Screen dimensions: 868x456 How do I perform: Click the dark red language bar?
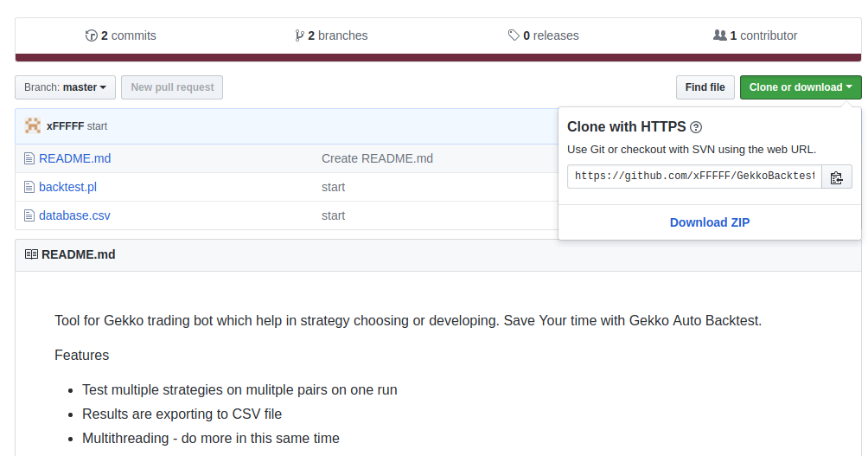pyautogui.click(x=437, y=58)
